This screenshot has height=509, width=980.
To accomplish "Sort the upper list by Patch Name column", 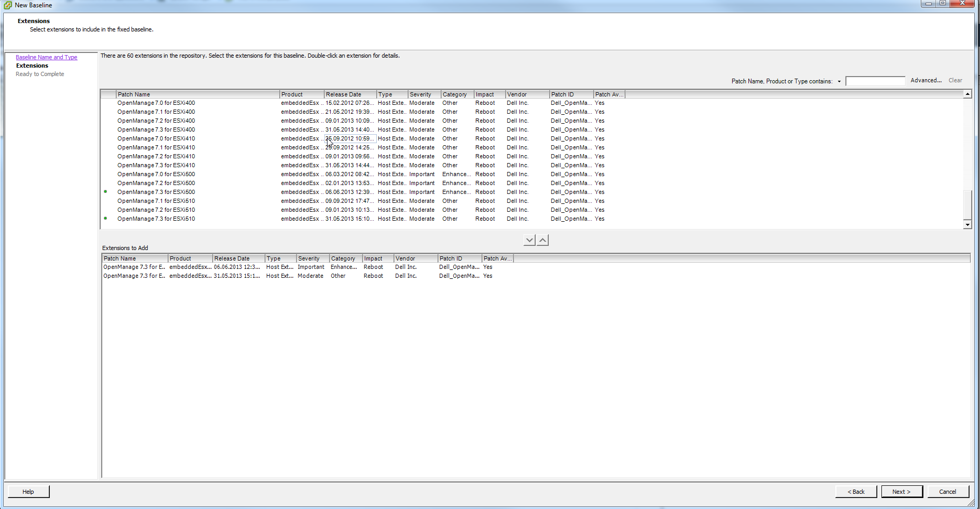I will point(198,94).
